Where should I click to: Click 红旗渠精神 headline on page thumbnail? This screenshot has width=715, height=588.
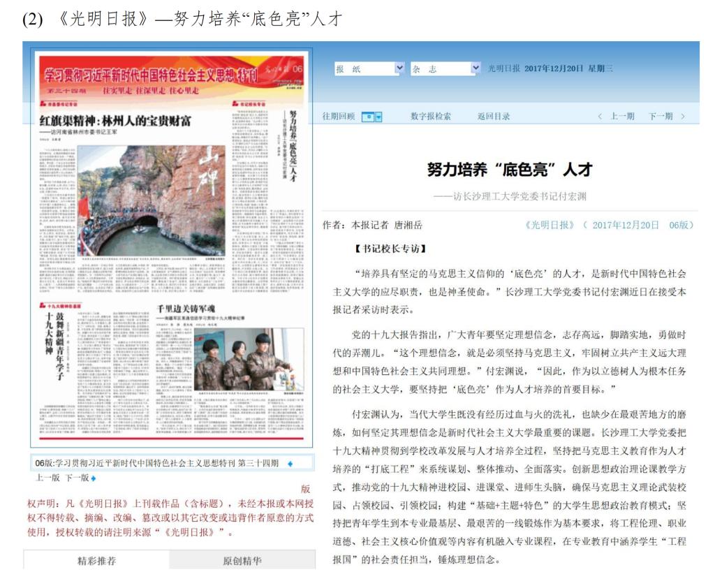(x=115, y=121)
